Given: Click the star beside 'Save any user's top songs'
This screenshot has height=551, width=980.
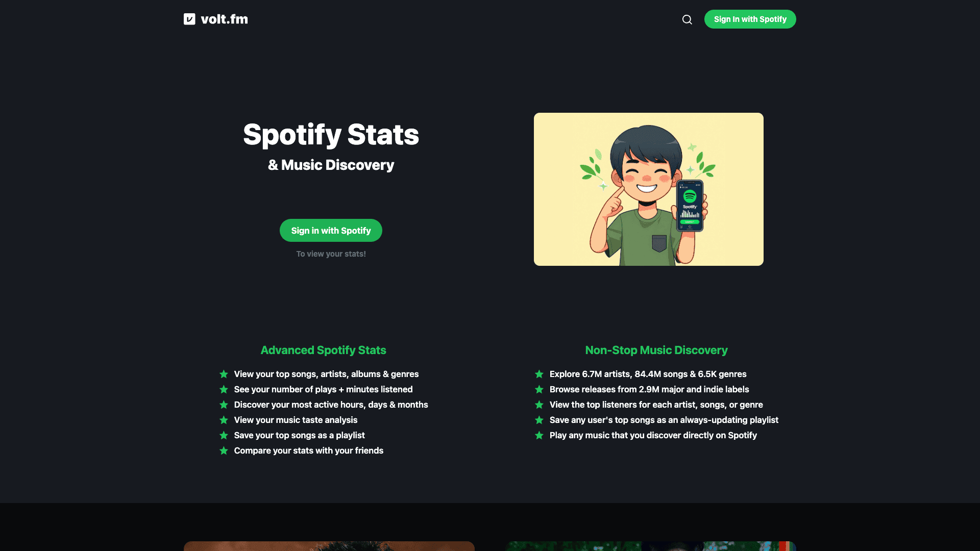Looking at the screenshot, I should click(x=539, y=420).
